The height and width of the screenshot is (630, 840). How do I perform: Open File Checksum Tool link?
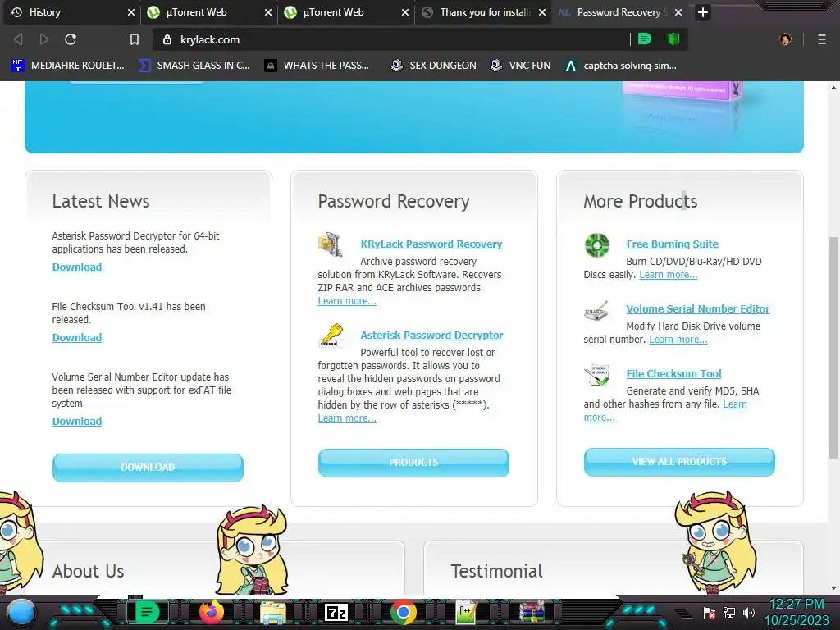coord(674,374)
